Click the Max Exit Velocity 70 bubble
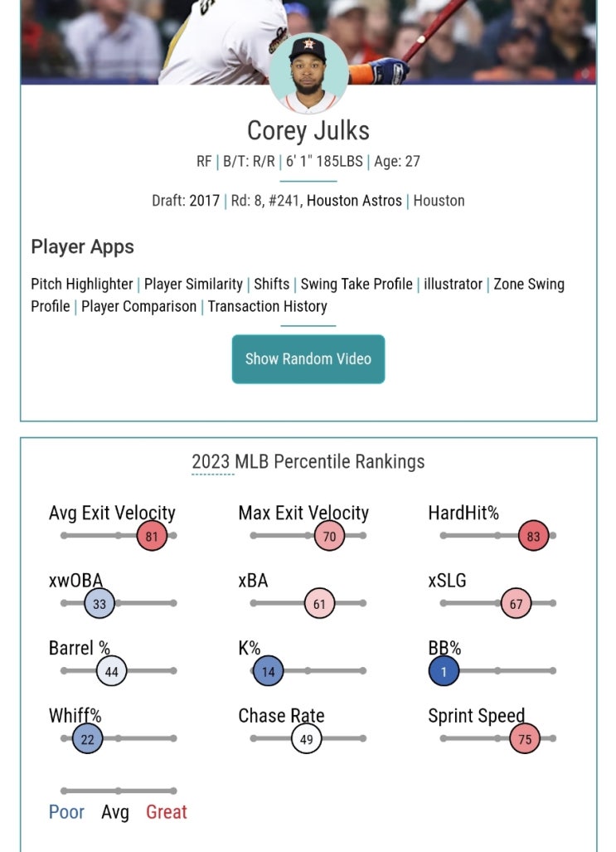Viewport: 616px width, 852px height. click(x=329, y=536)
